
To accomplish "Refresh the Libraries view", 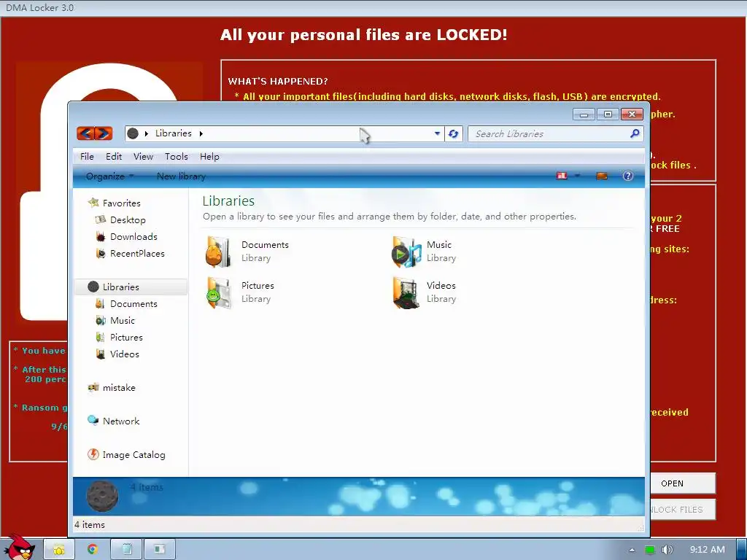I will (x=454, y=134).
